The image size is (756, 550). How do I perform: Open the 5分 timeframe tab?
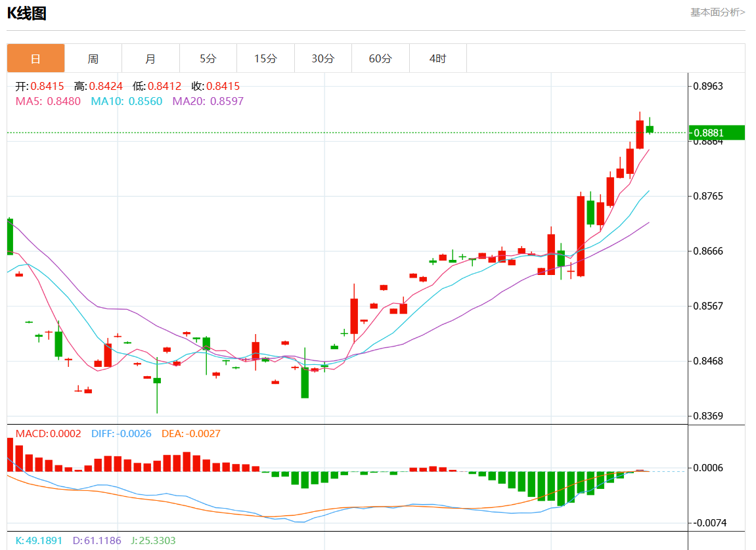(208, 58)
